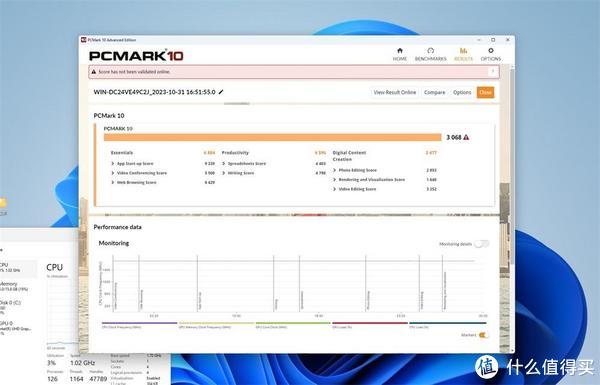Click the PCMark 10 title bar app icon
Image resolution: width=600 pixels, height=385 pixels.
[x=83, y=40]
